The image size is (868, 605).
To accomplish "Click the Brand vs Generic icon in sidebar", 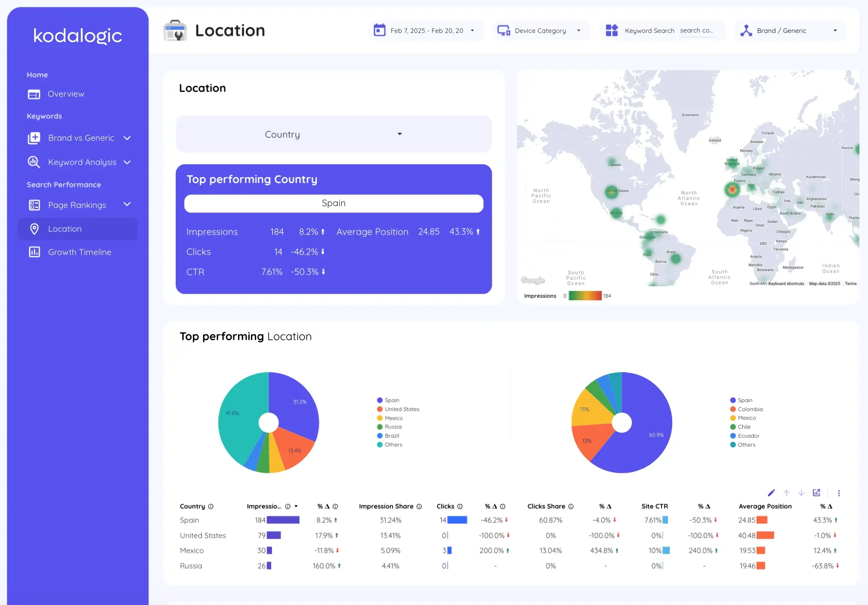I will 34,138.
